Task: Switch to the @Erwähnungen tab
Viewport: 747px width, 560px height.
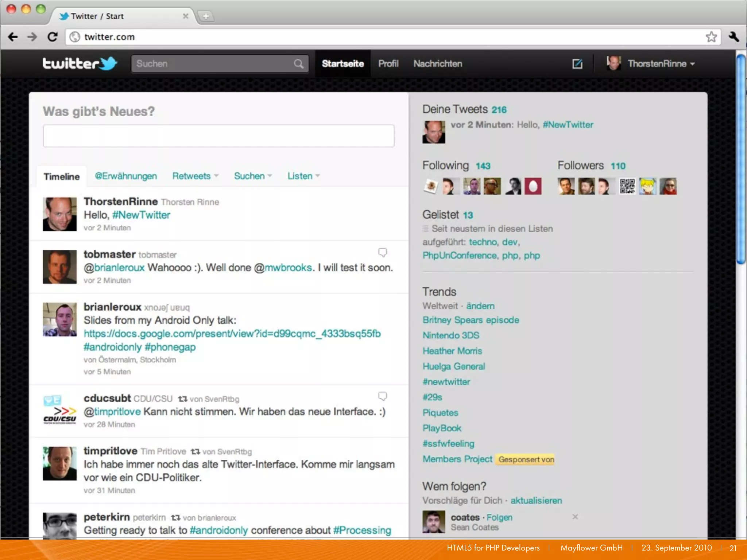Action: [126, 176]
